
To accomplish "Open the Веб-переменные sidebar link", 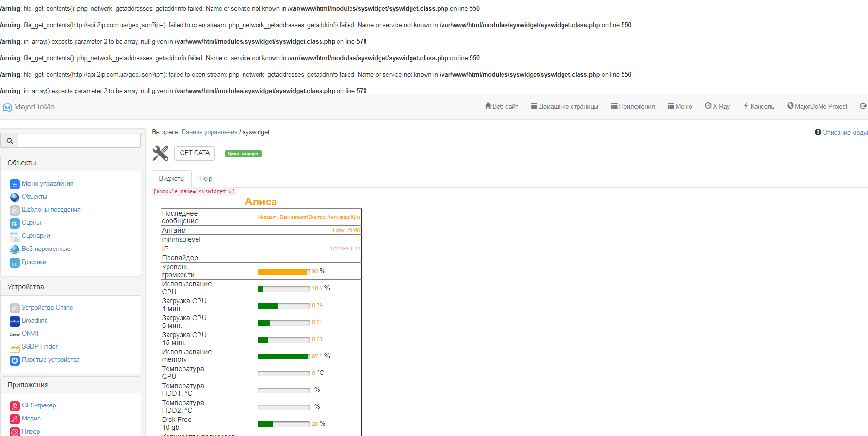I will point(46,249).
